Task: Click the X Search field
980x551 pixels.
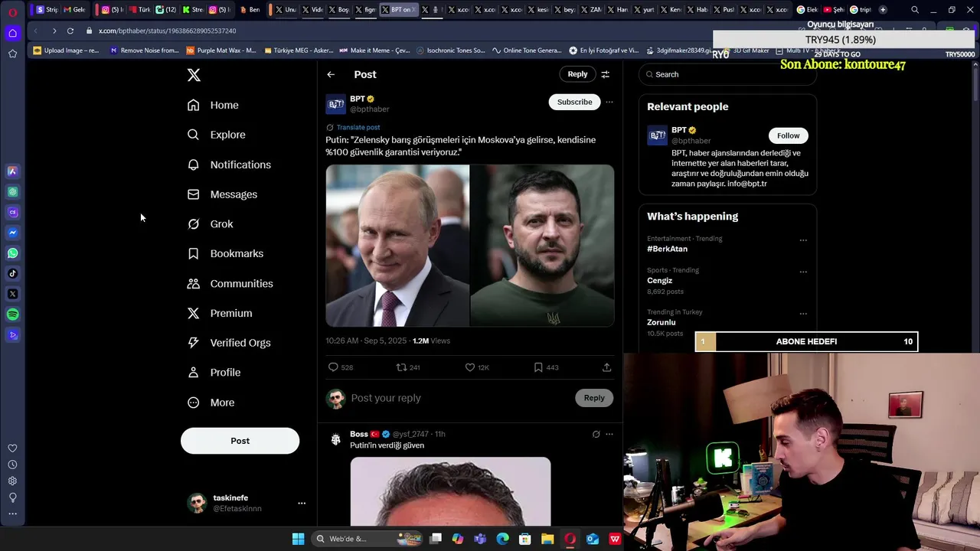Action: click(727, 74)
